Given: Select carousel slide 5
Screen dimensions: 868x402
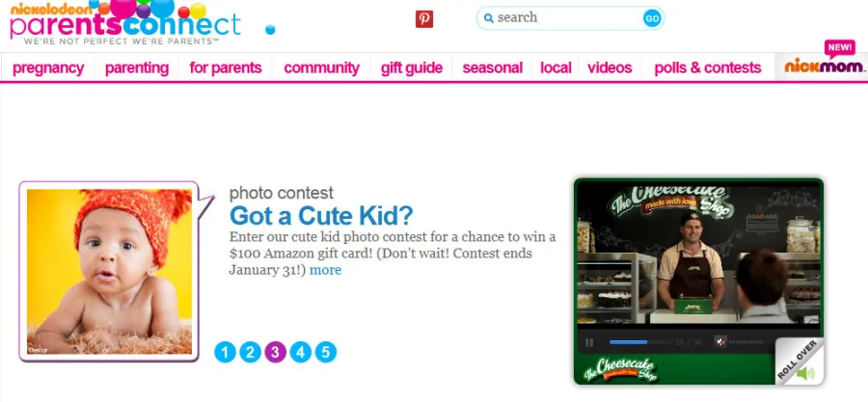Looking at the screenshot, I should [x=326, y=352].
